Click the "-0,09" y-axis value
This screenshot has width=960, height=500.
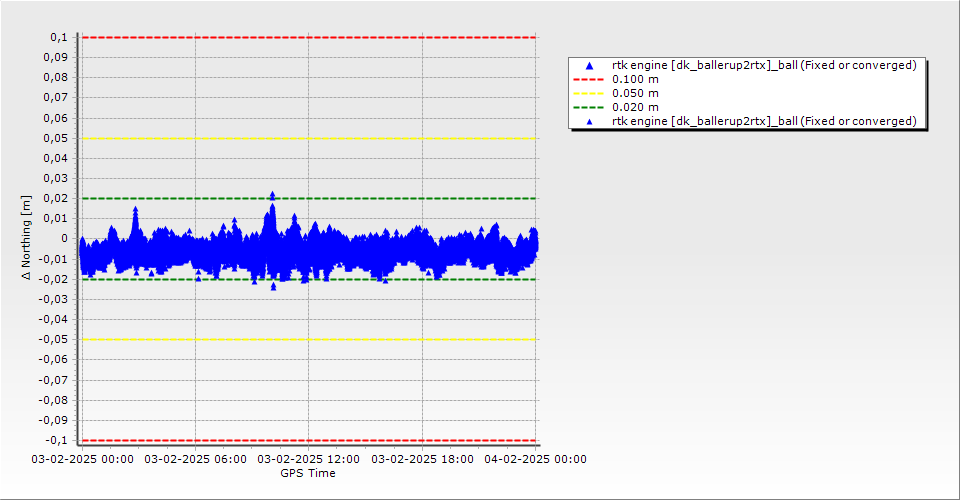pos(53,420)
